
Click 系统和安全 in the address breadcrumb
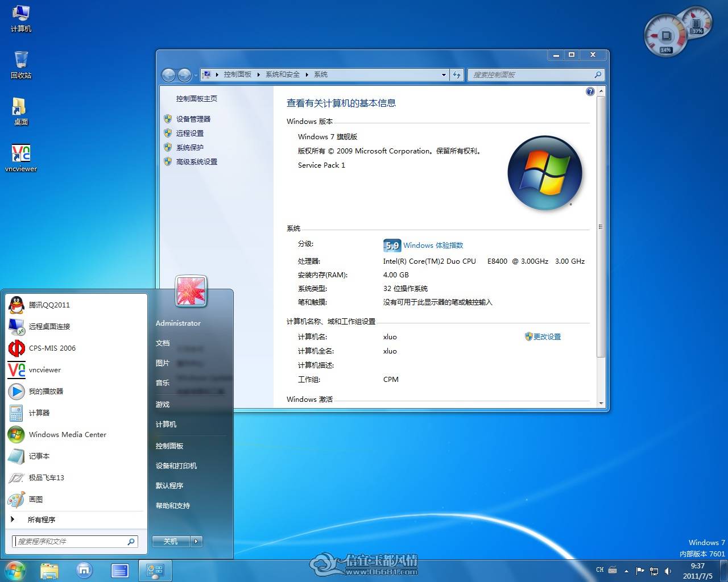pos(283,74)
